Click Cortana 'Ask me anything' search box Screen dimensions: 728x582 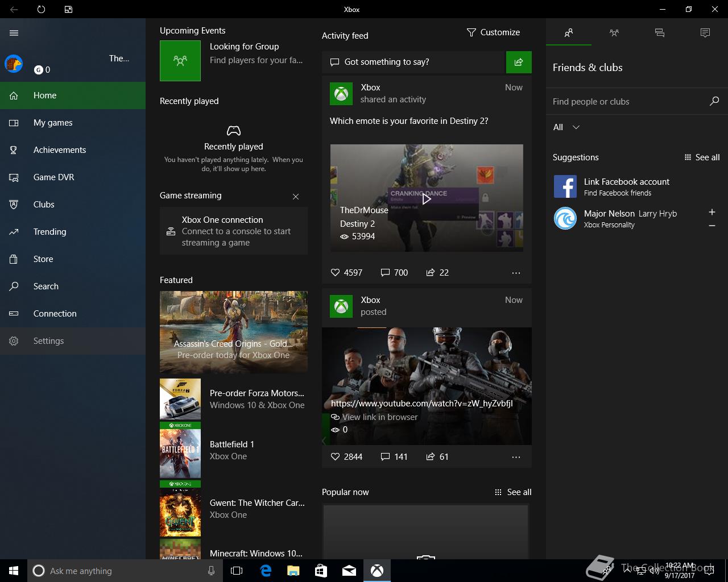click(125, 571)
